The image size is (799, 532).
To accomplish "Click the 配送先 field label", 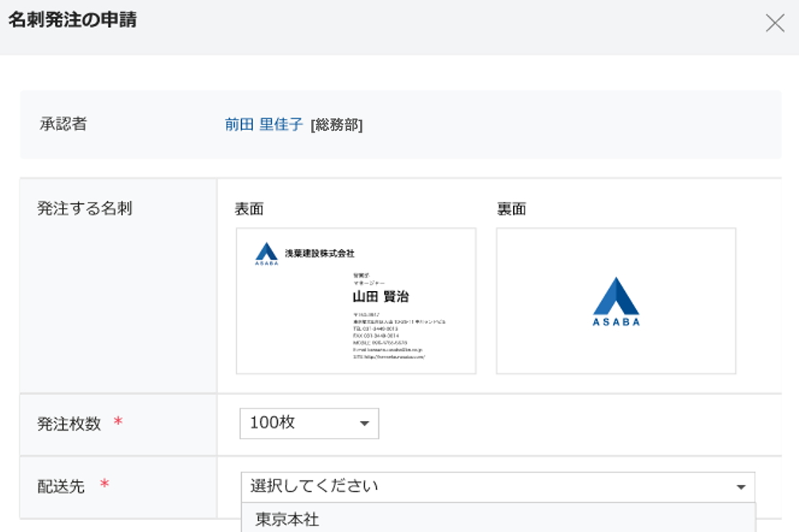I will coord(61,487).
